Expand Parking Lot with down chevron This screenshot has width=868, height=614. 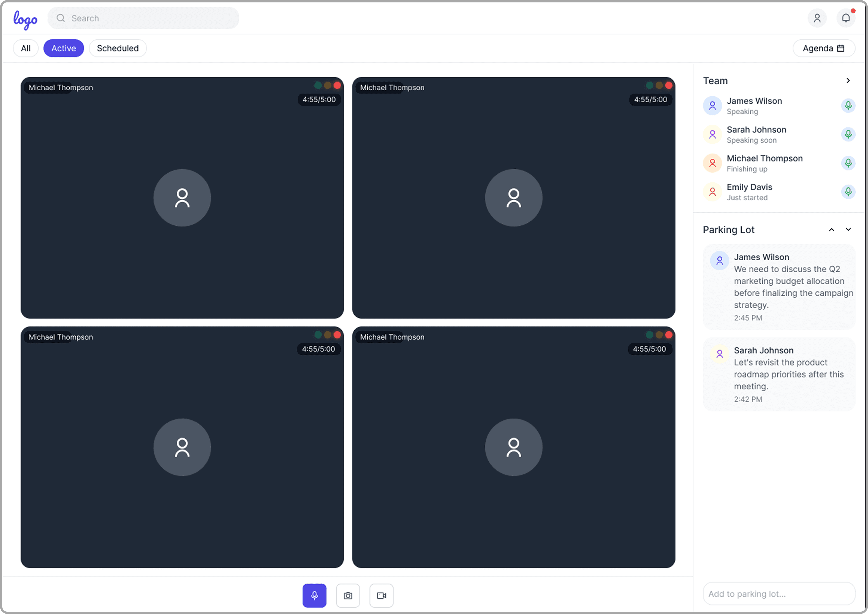848,230
